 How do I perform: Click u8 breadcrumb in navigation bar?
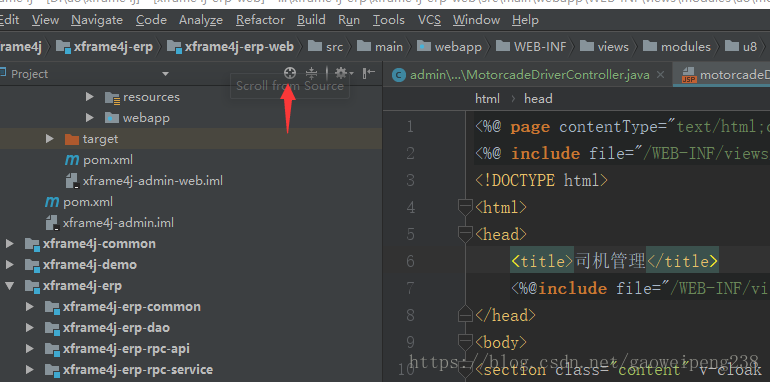[x=741, y=47]
